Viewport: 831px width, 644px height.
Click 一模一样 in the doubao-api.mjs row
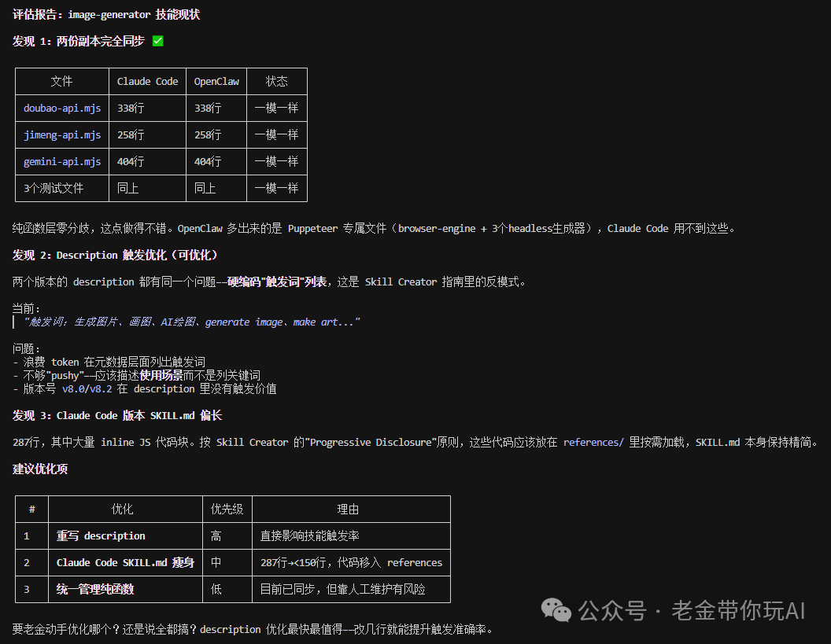(277, 108)
